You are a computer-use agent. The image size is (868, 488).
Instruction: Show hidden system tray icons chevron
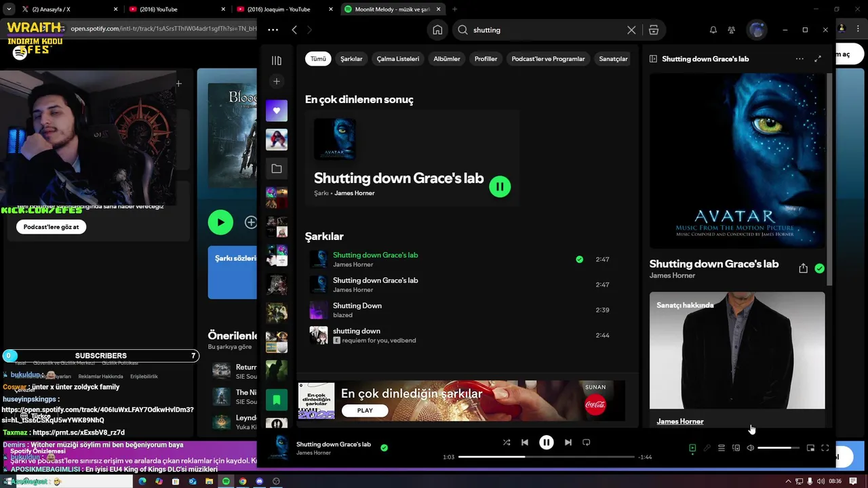787,481
